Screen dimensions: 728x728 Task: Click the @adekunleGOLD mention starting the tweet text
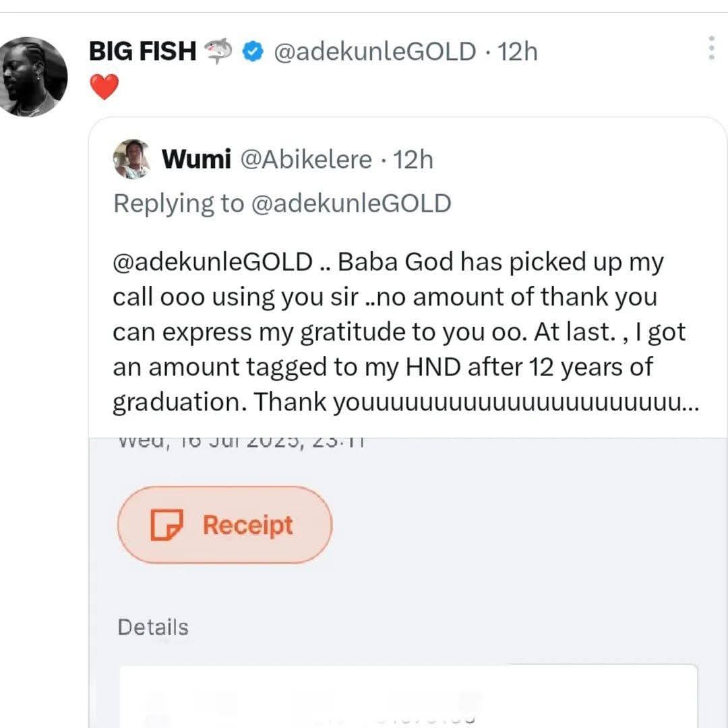212,262
